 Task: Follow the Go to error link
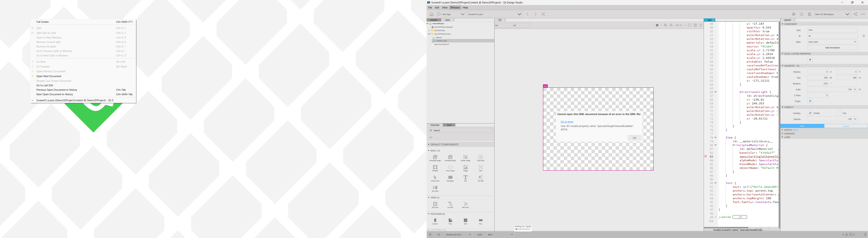coord(567,122)
